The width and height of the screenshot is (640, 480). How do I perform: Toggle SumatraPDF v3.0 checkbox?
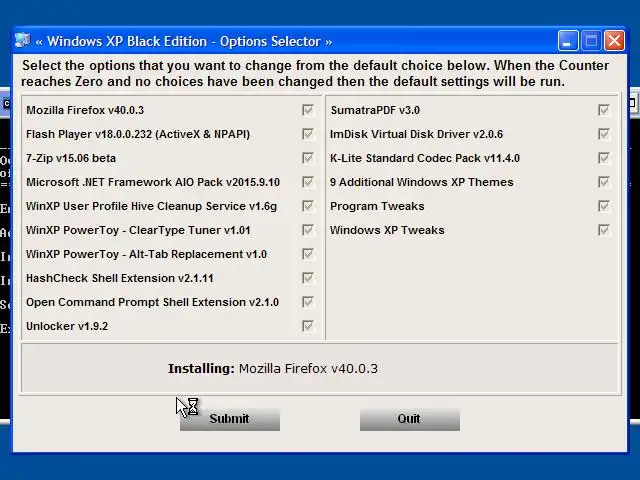[604, 110]
